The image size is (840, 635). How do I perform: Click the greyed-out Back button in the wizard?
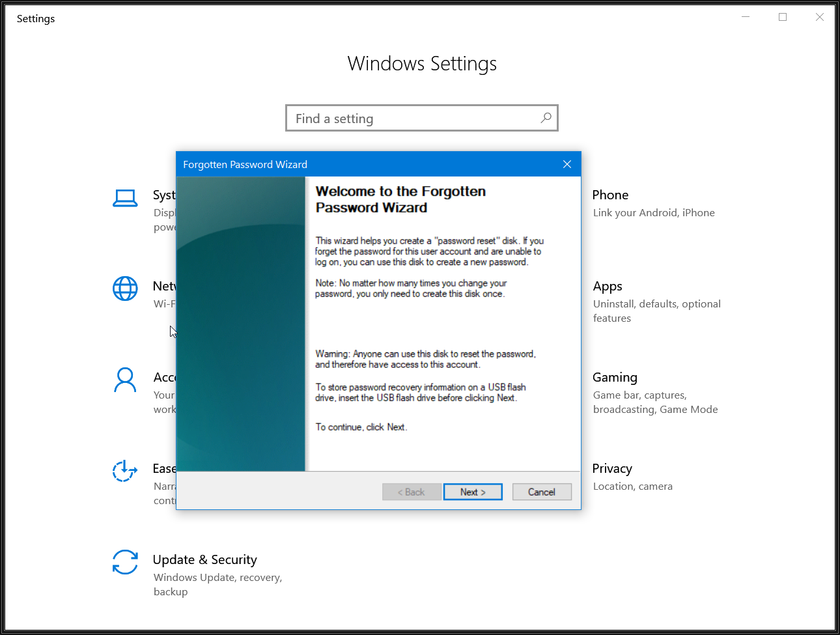pos(412,492)
